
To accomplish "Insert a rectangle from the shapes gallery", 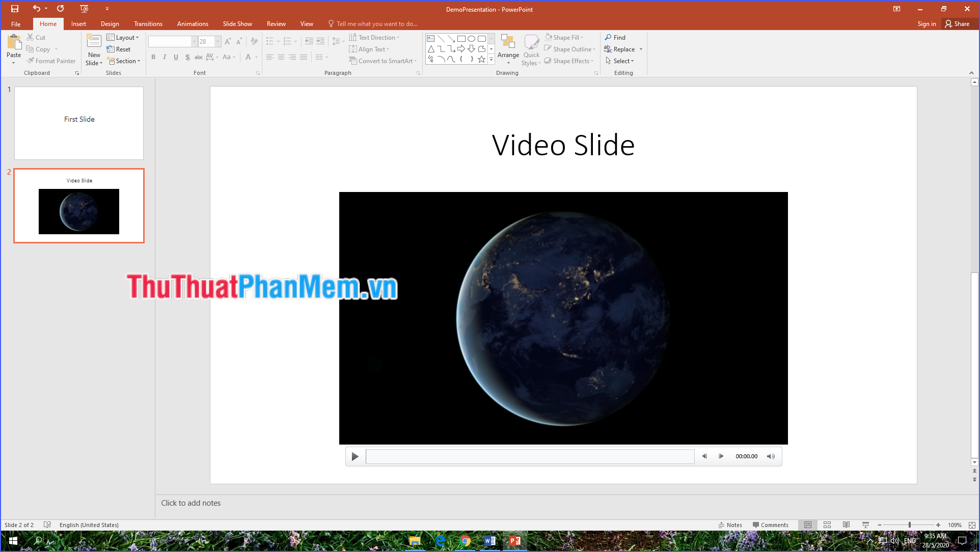I will (461, 38).
